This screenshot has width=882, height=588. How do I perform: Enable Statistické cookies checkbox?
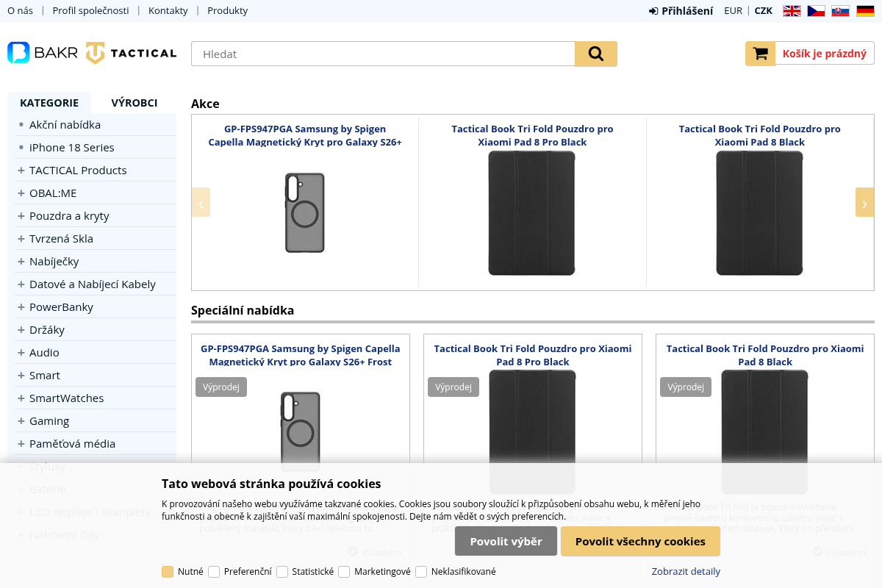(x=282, y=572)
